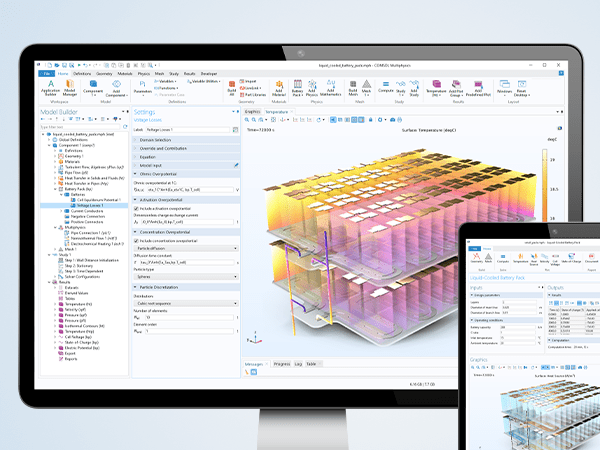Open the File menu
Screen dimensions: 600x450
(x=47, y=73)
